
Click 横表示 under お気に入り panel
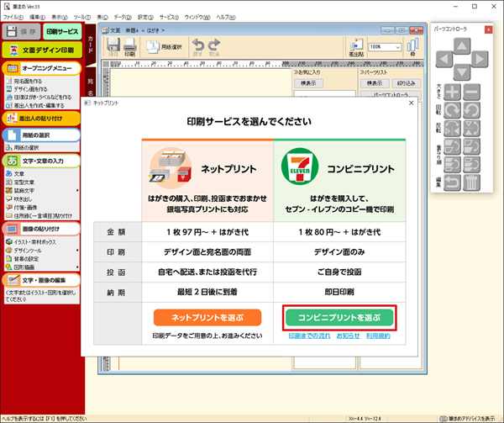pyautogui.click(x=308, y=83)
